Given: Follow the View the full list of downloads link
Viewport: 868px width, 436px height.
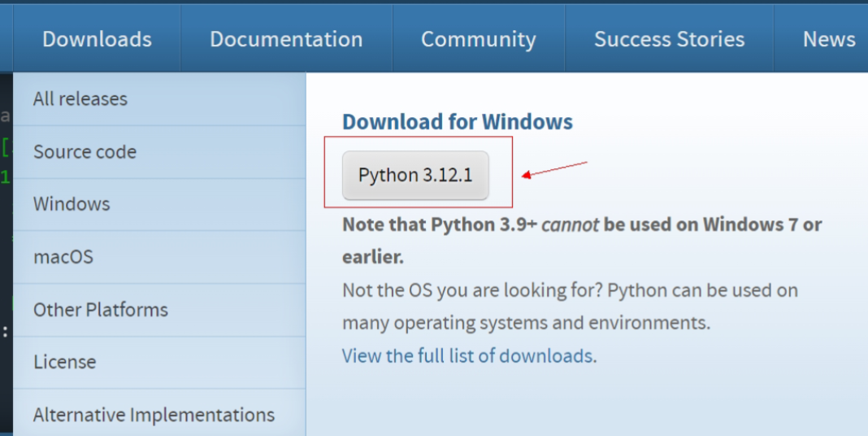Looking at the screenshot, I should (467, 355).
